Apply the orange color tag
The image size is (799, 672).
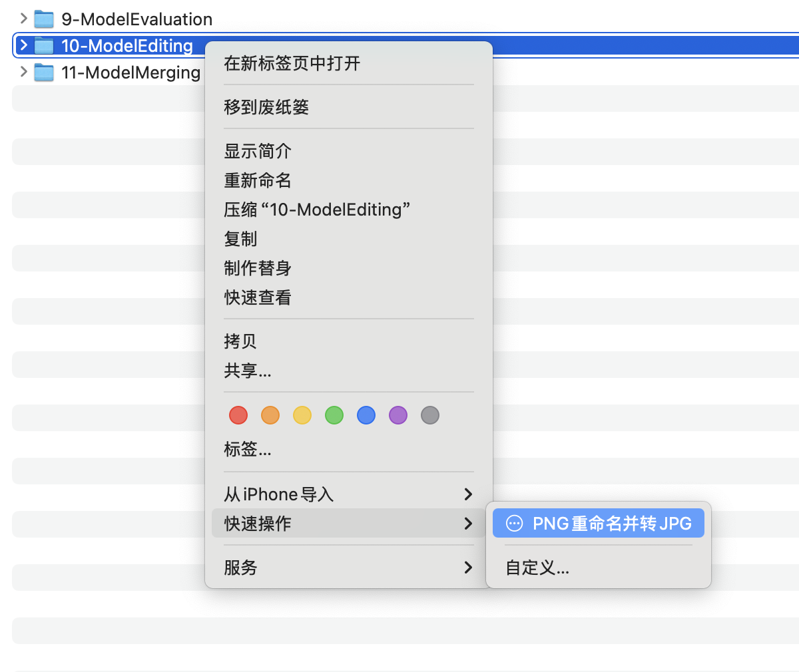[270, 415]
